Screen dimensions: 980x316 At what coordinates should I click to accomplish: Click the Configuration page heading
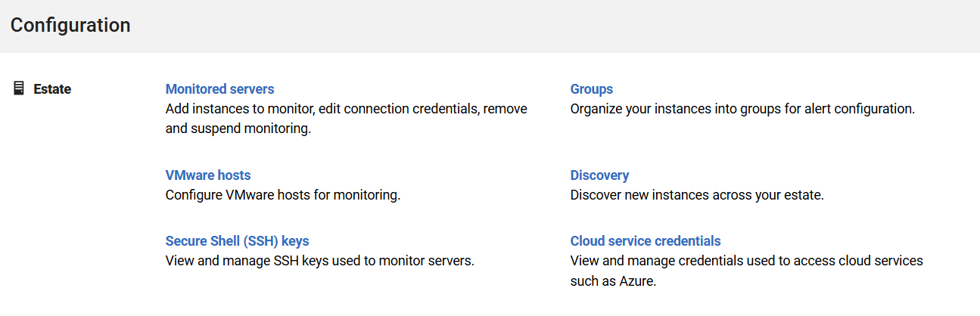coord(70,25)
